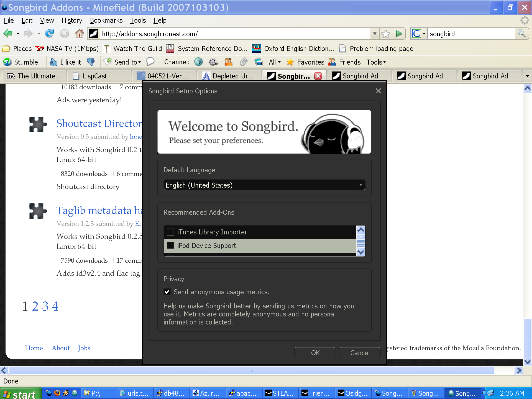
Task: Click the address bar URL field
Action: point(235,34)
